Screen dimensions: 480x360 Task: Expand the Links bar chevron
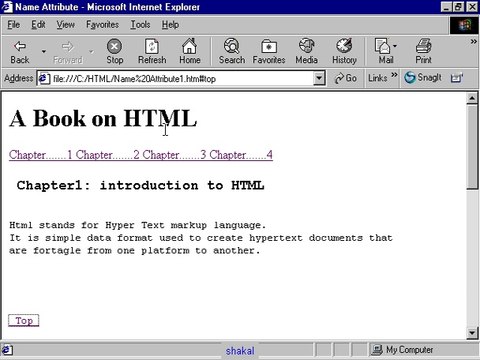pyautogui.click(x=394, y=75)
